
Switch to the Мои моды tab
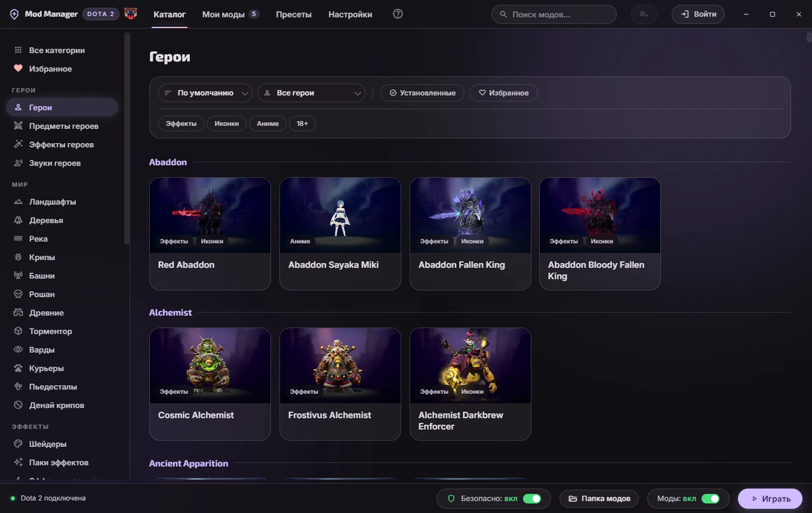point(230,14)
